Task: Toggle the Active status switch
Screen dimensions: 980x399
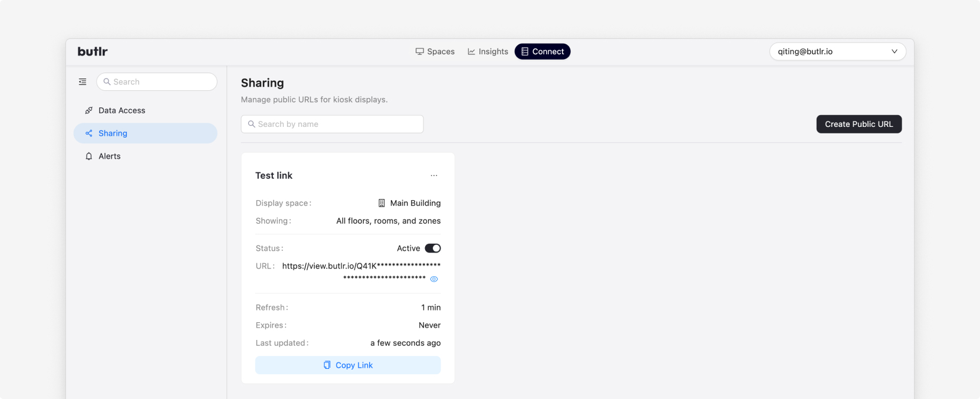Action: [433, 248]
